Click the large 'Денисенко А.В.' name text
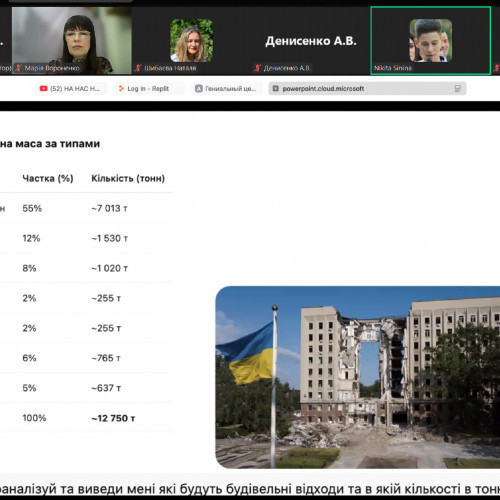Screen dimensions: 500x500 (x=311, y=41)
